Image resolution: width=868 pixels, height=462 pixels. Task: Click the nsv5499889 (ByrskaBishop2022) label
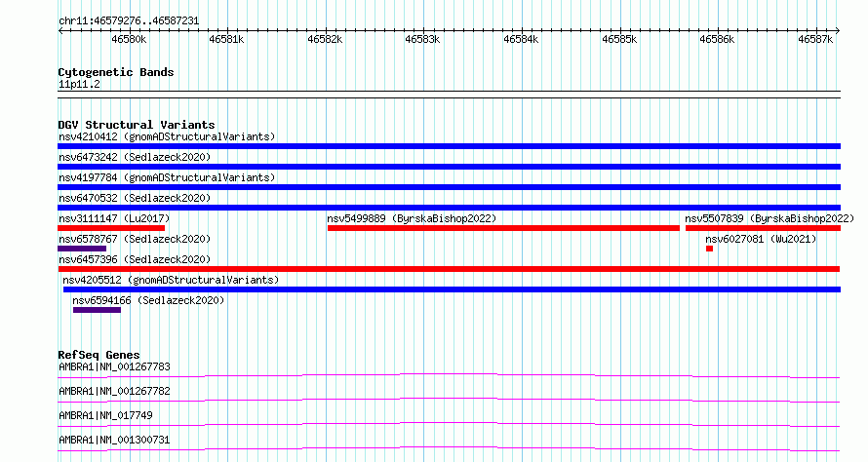(412, 218)
